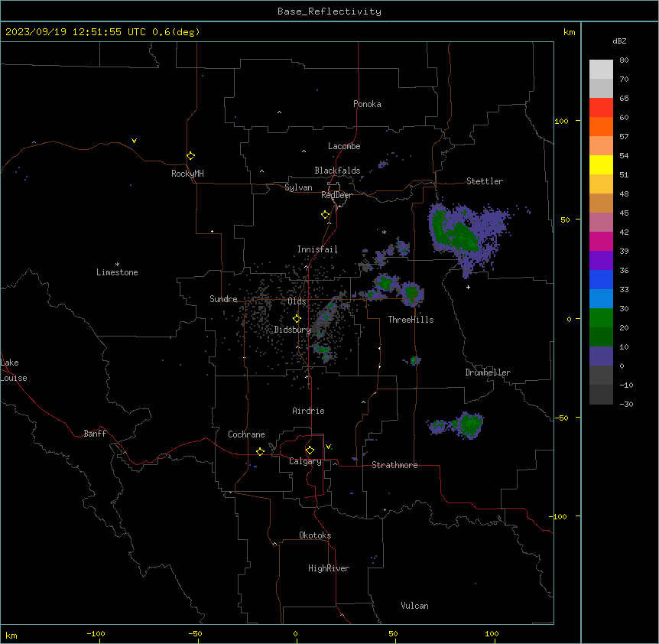Click the dBZ legend heading

click(x=619, y=41)
